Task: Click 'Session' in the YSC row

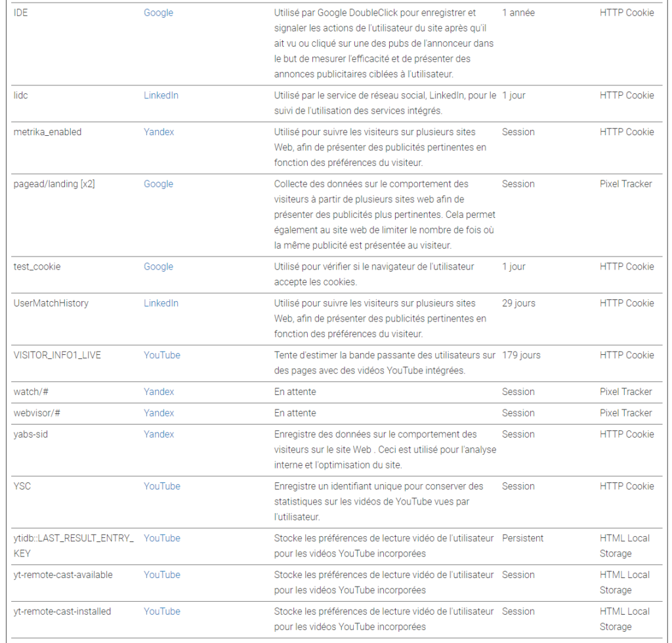Action: coord(518,486)
